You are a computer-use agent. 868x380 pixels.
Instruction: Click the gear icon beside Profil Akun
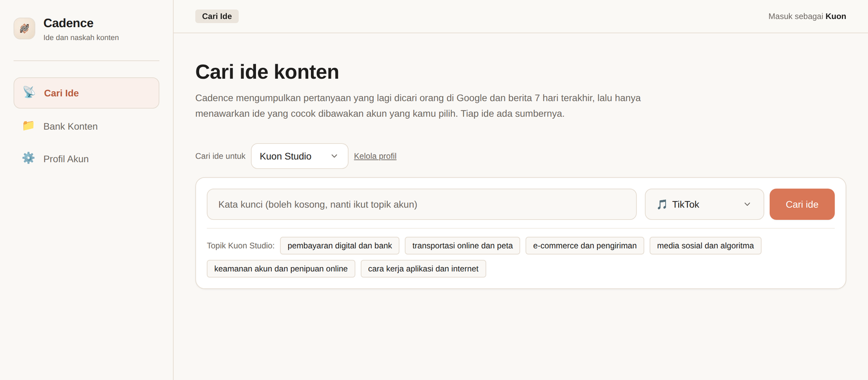(x=28, y=158)
